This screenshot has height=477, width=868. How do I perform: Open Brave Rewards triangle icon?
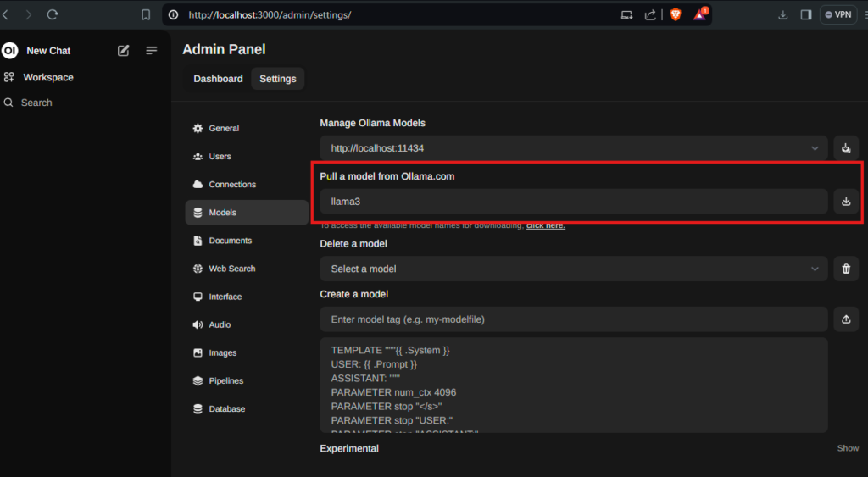coord(700,14)
